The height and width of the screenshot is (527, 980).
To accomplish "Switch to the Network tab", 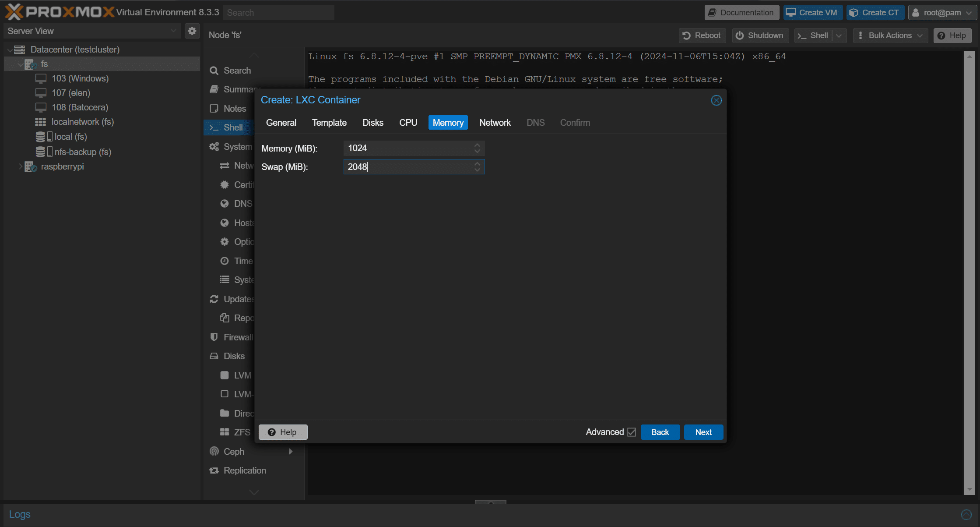I will (495, 123).
